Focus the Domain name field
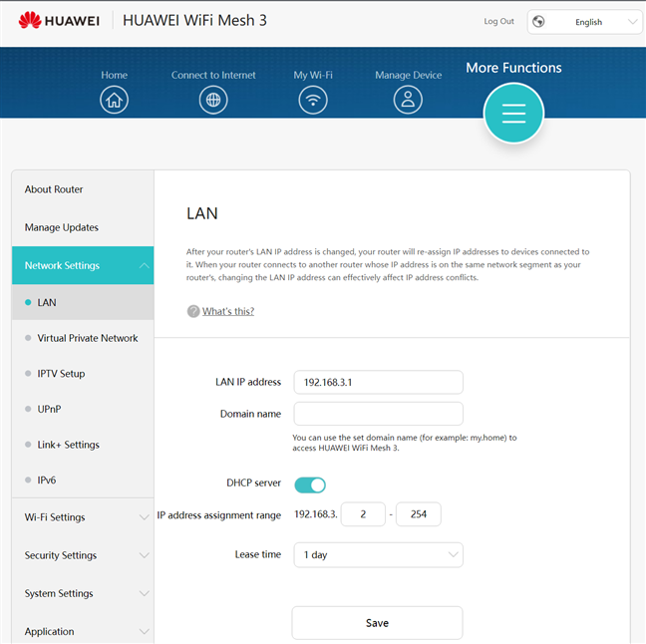Image resolution: width=646 pixels, height=644 pixels. pos(378,414)
